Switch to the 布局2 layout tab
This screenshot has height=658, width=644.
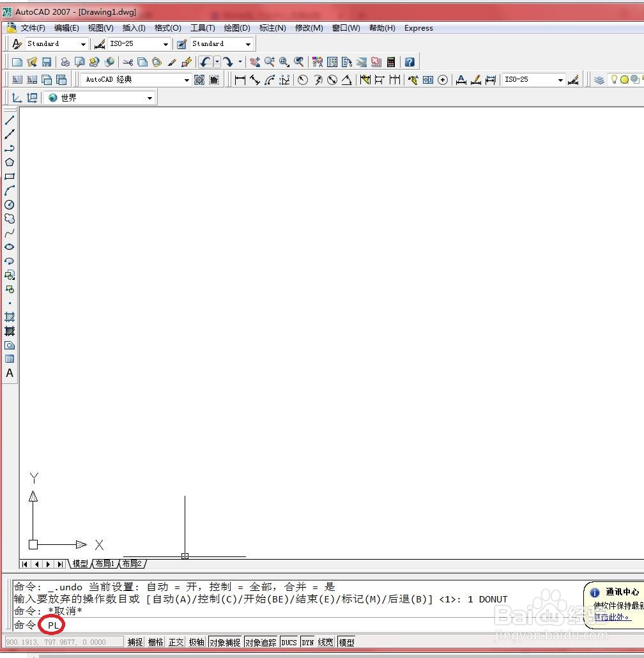[x=132, y=563]
